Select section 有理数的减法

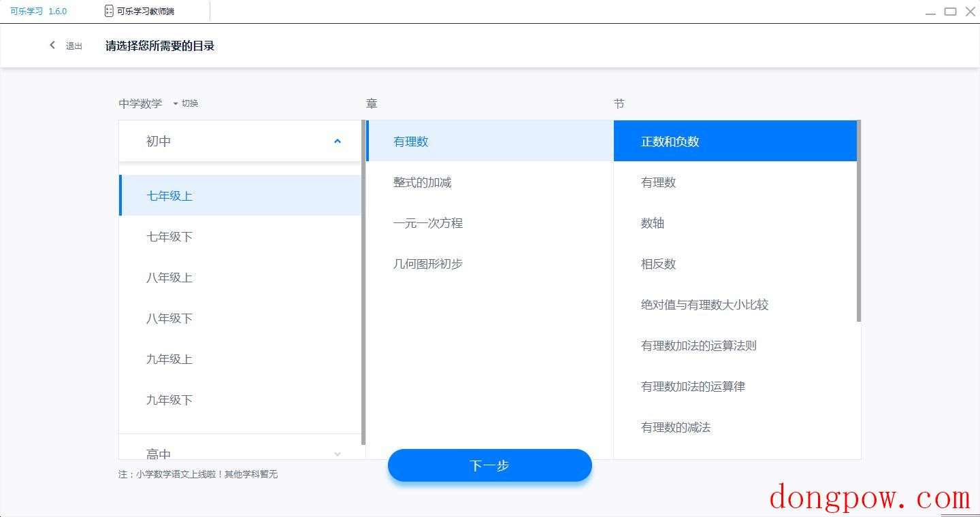[735, 427]
